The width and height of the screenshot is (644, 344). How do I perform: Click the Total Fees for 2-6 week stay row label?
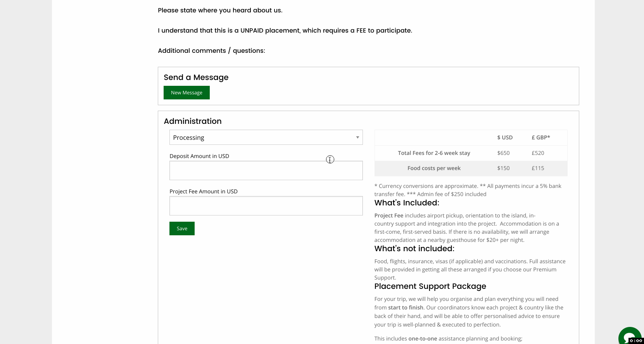[x=434, y=153]
